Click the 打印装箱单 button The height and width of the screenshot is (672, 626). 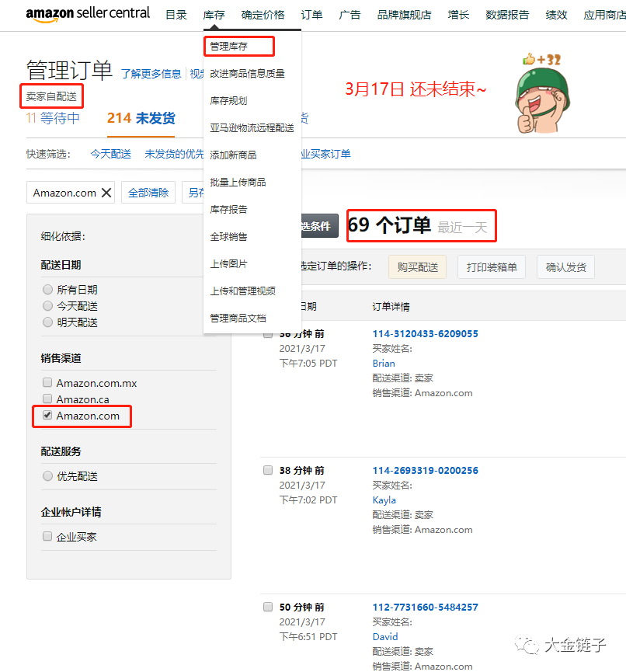coord(492,267)
